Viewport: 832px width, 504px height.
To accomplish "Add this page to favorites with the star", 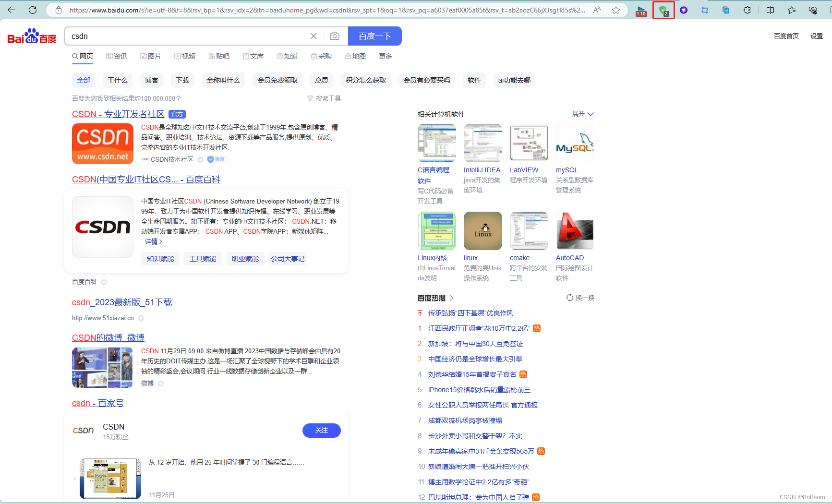I will (x=616, y=10).
